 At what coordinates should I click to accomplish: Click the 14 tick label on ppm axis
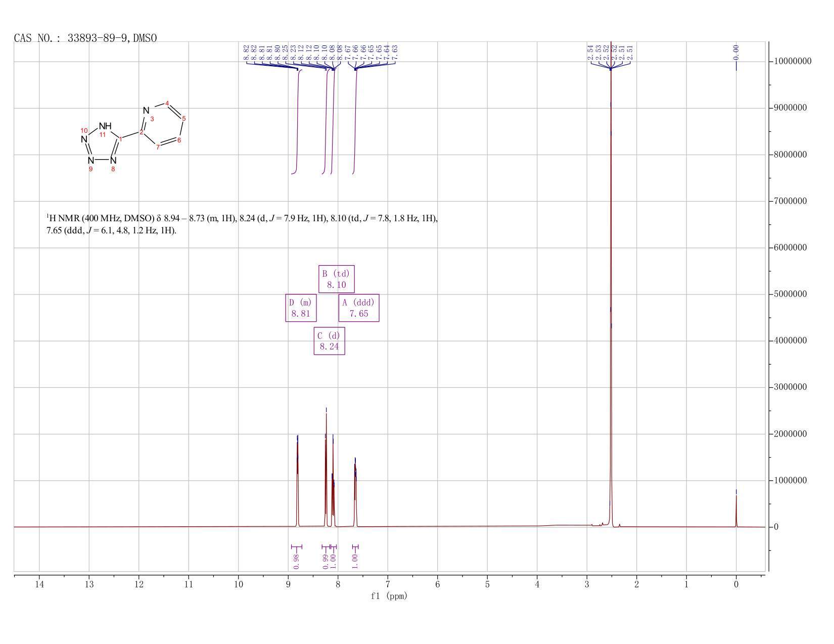(39, 584)
